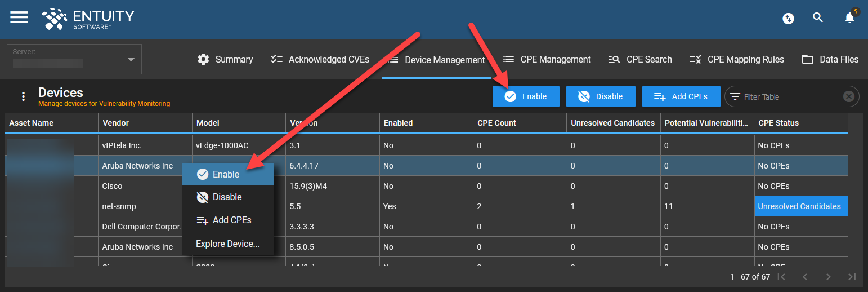Image resolution: width=868 pixels, height=292 pixels.
Task: Switch to CPE Mapping Rules tab
Action: point(737,59)
